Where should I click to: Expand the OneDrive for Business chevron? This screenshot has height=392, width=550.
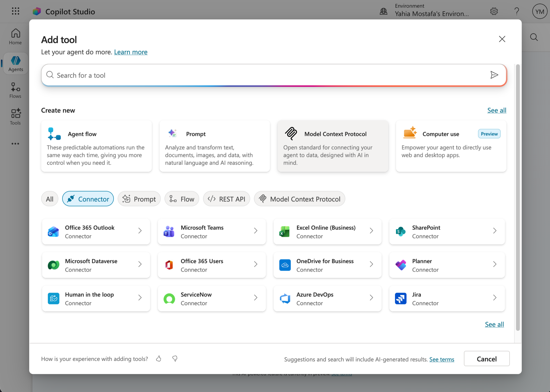point(372,264)
